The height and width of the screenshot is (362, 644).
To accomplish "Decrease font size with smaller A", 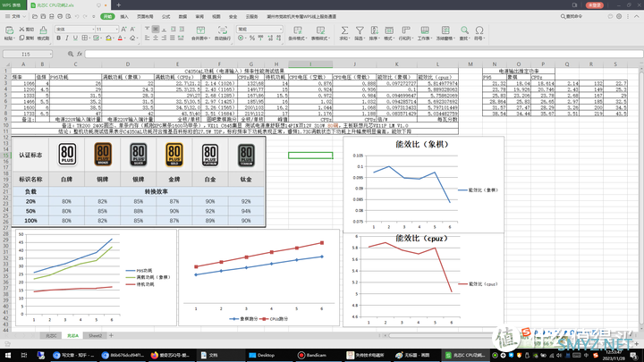I will click(132, 29).
